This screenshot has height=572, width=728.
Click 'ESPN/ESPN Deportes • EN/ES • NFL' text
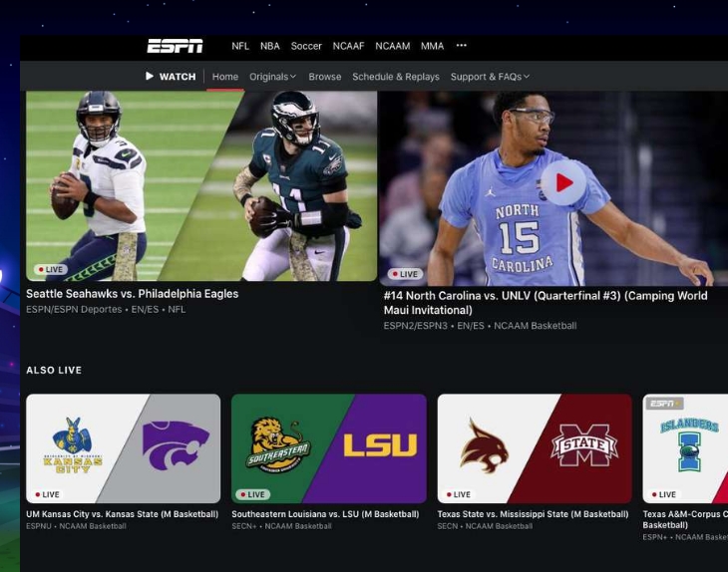point(106,310)
